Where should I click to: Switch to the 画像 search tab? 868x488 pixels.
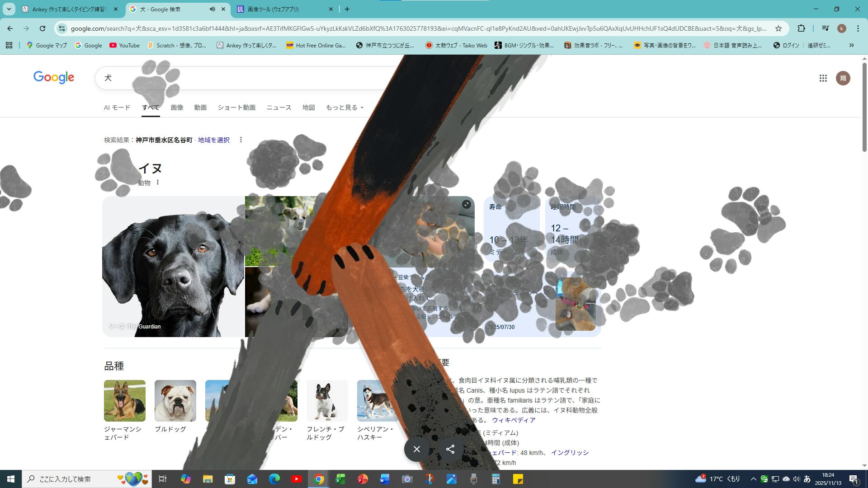coord(177,108)
